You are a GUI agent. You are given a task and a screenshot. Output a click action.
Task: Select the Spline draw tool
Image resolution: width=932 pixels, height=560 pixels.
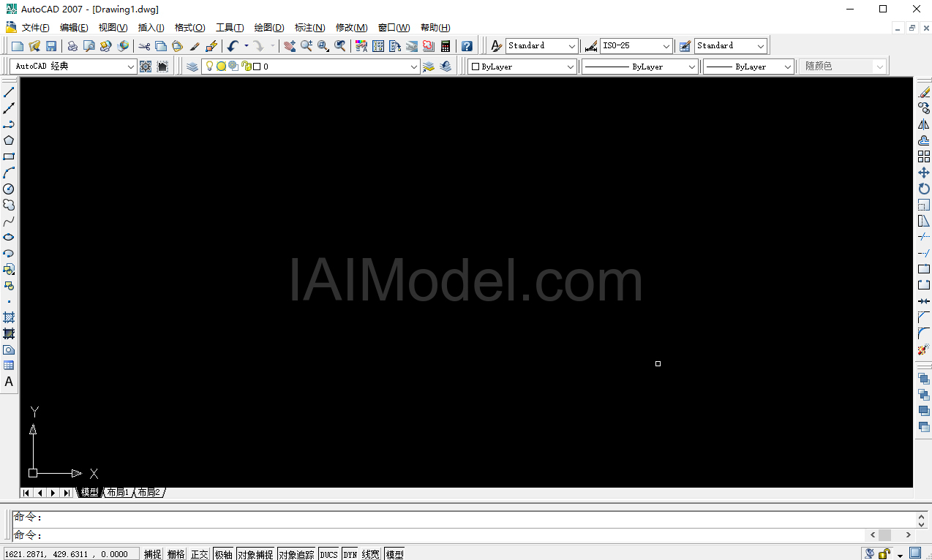click(x=9, y=221)
